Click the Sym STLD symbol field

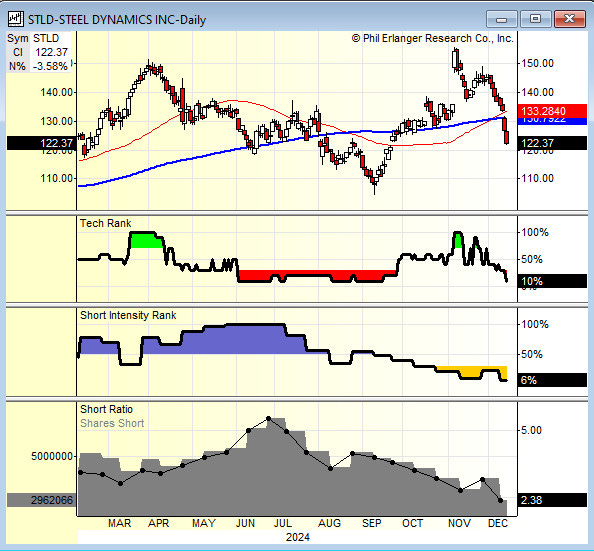pos(39,38)
